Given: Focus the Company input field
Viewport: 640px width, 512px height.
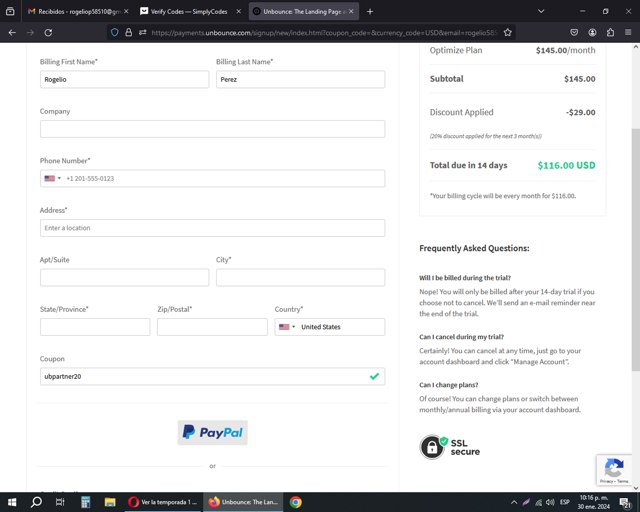Looking at the screenshot, I should point(212,129).
